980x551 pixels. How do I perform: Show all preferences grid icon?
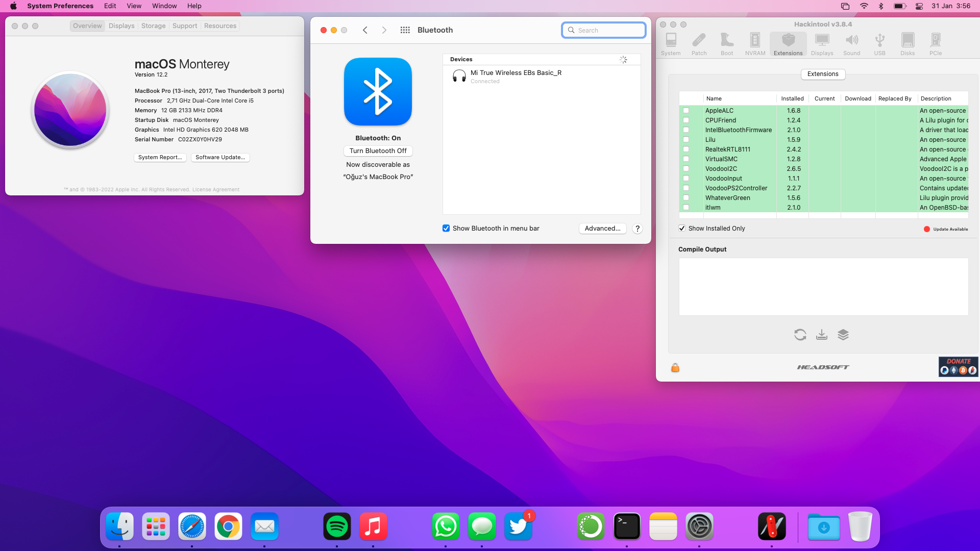coord(405,30)
